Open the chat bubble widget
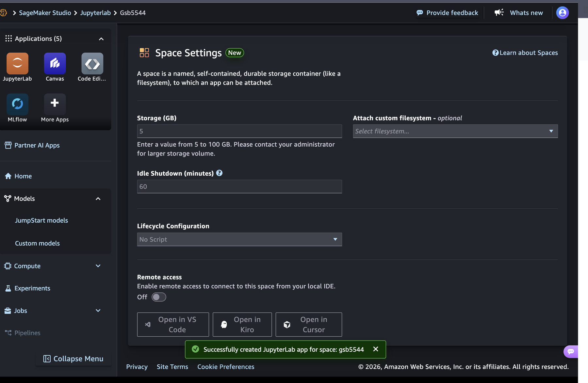This screenshot has height=383, width=588. pos(571,351)
